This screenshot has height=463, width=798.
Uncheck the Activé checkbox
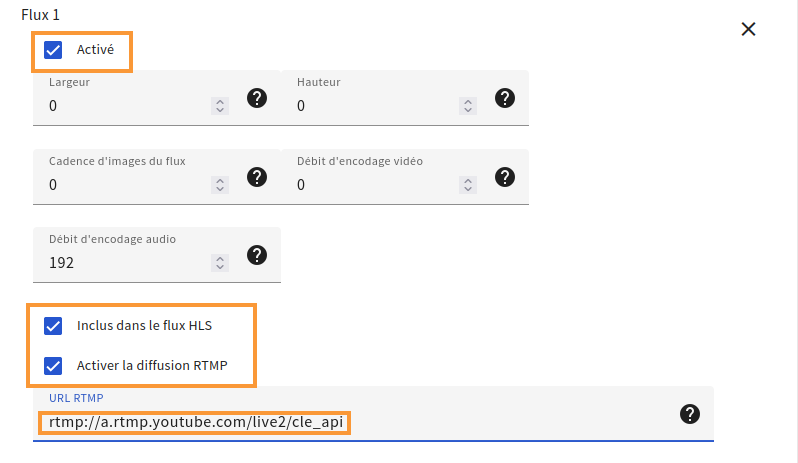coord(53,50)
